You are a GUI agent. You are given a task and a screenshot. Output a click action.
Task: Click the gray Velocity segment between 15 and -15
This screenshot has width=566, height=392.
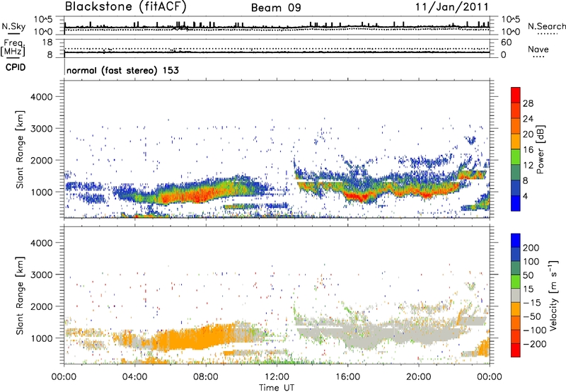coord(516,295)
